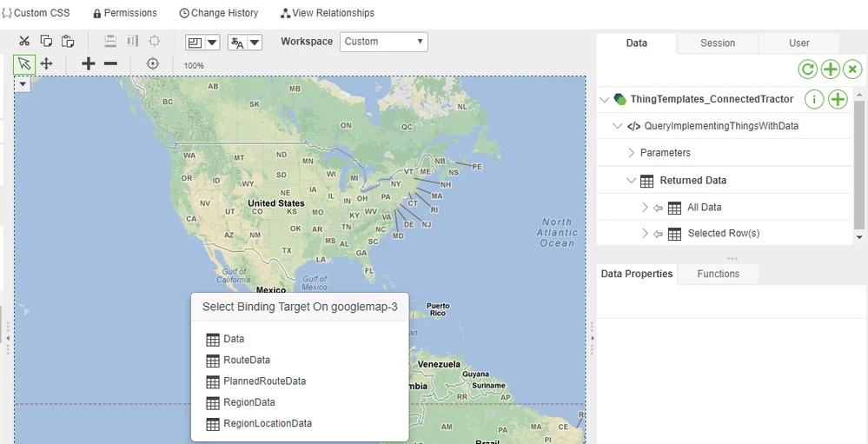Image resolution: width=868 pixels, height=444 pixels.
Task: Select the pan/move canvas tool
Action: (x=47, y=63)
